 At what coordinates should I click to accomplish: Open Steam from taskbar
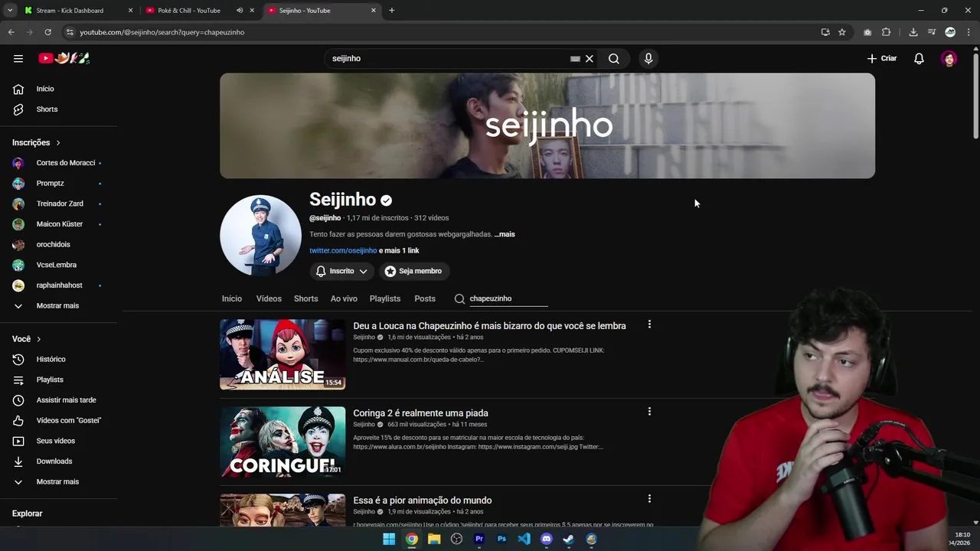tap(569, 539)
